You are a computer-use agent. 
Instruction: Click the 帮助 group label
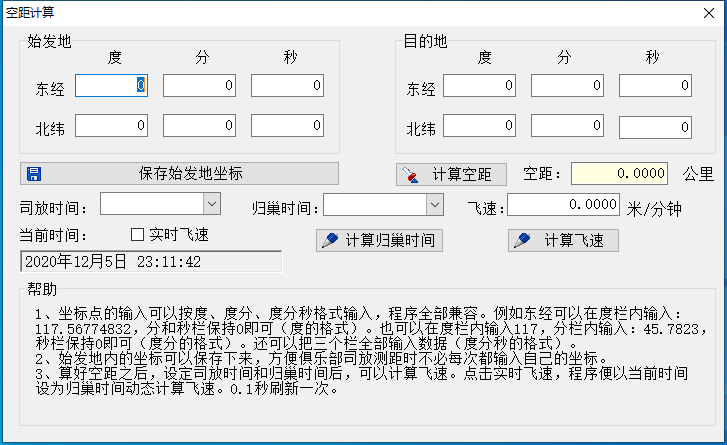click(x=42, y=289)
